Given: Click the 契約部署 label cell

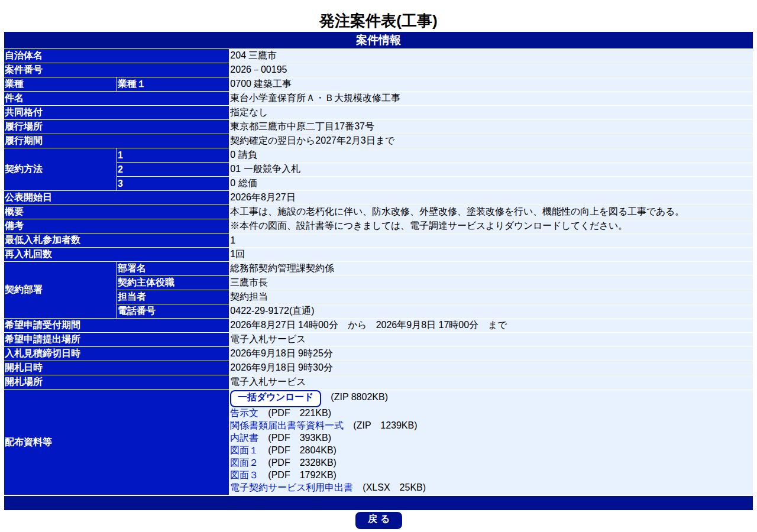Looking at the screenshot, I should click(60, 290).
